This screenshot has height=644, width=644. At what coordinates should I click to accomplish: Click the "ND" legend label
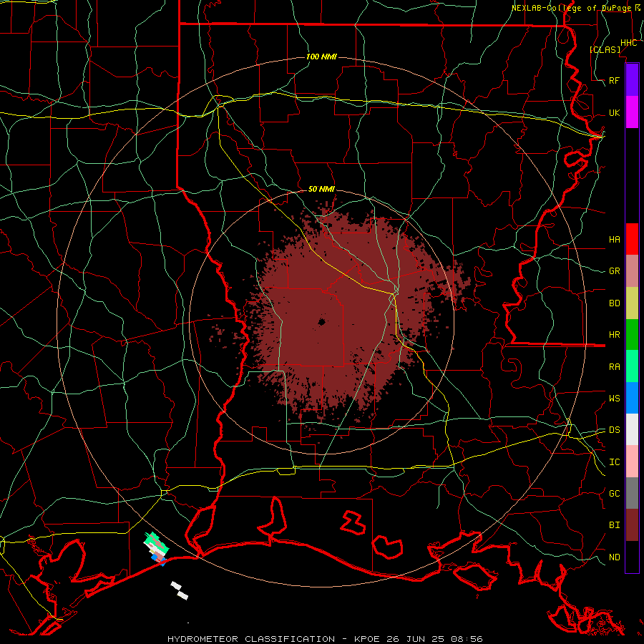pos(614,557)
